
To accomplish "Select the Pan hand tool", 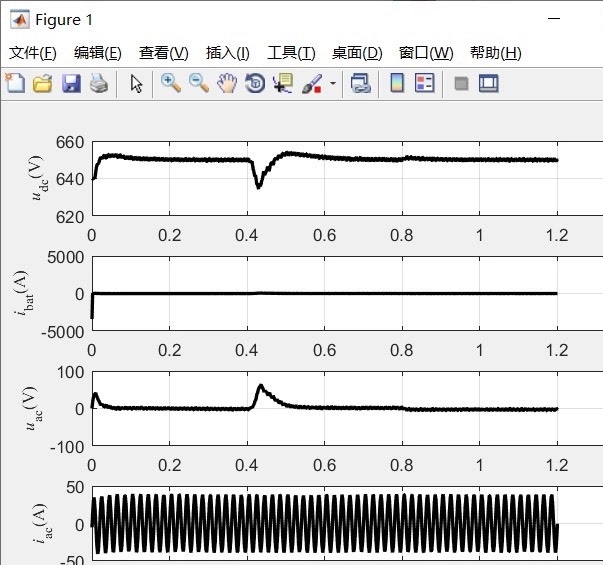I will coord(227,83).
